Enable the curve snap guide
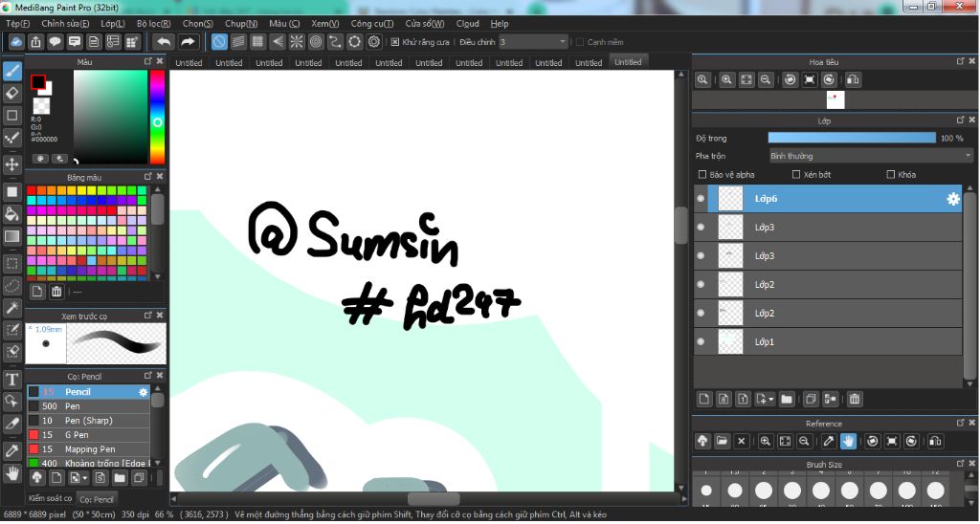 [x=336, y=42]
